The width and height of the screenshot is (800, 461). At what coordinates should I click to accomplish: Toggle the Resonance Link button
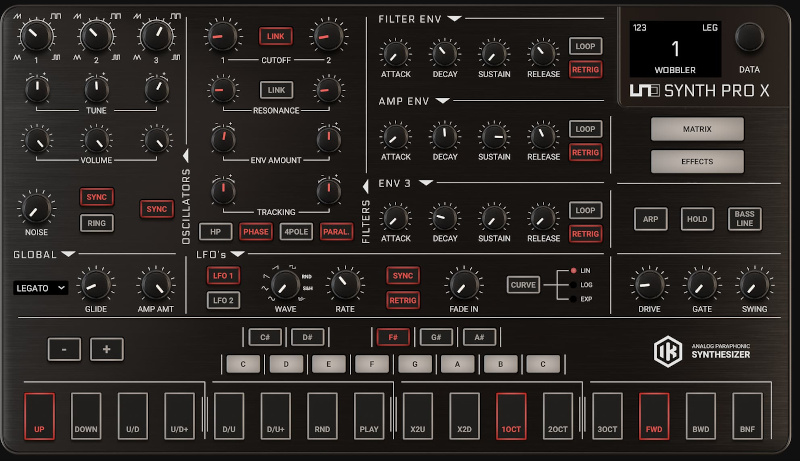[276, 90]
